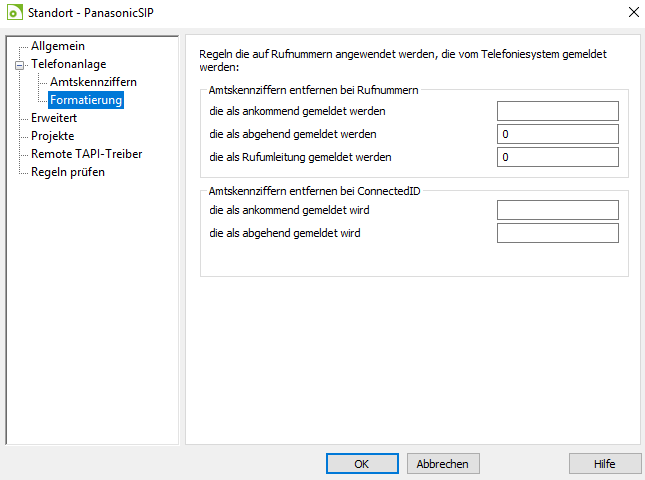This screenshot has height=480, width=645.
Task: Open the Amtskennziffern sub-item
Action: pos(93,82)
